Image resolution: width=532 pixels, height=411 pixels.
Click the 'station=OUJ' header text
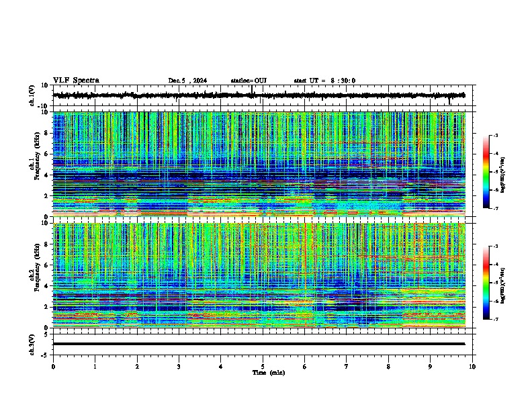click(249, 81)
